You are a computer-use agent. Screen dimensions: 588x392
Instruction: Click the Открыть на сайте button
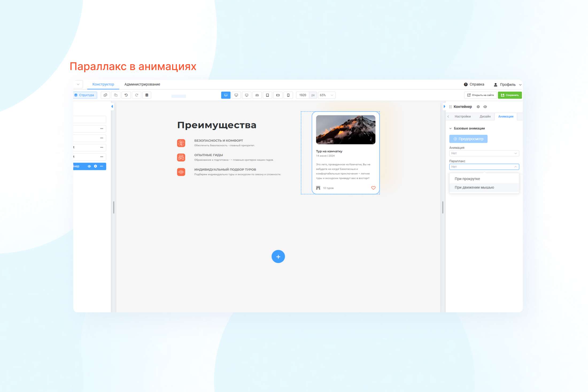pos(480,95)
